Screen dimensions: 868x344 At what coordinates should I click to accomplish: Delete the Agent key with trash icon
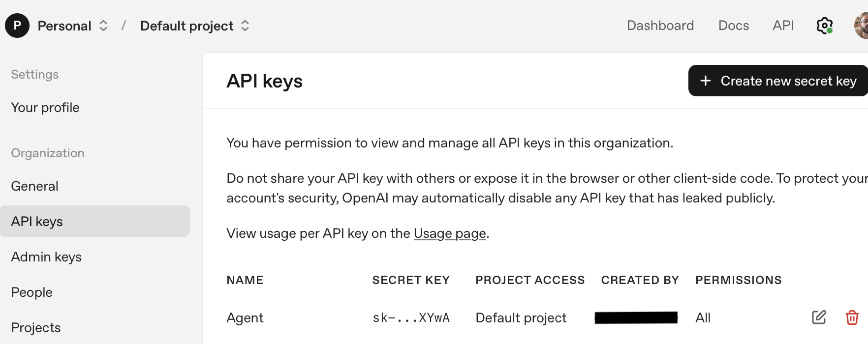pyautogui.click(x=852, y=317)
